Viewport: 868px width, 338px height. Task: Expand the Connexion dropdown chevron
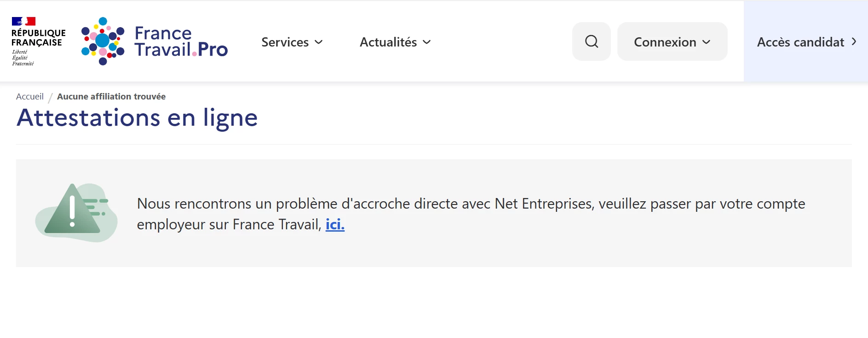click(707, 42)
